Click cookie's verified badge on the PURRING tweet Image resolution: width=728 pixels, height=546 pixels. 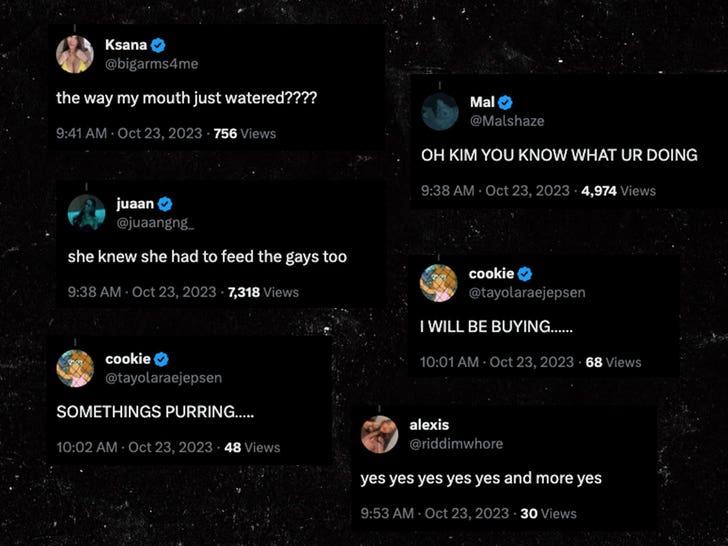tap(161, 359)
